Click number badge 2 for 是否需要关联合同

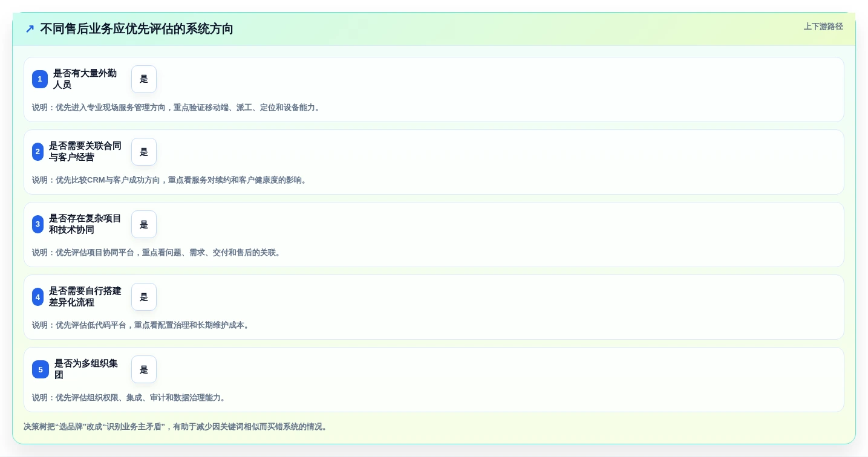click(x=38, y=152)
